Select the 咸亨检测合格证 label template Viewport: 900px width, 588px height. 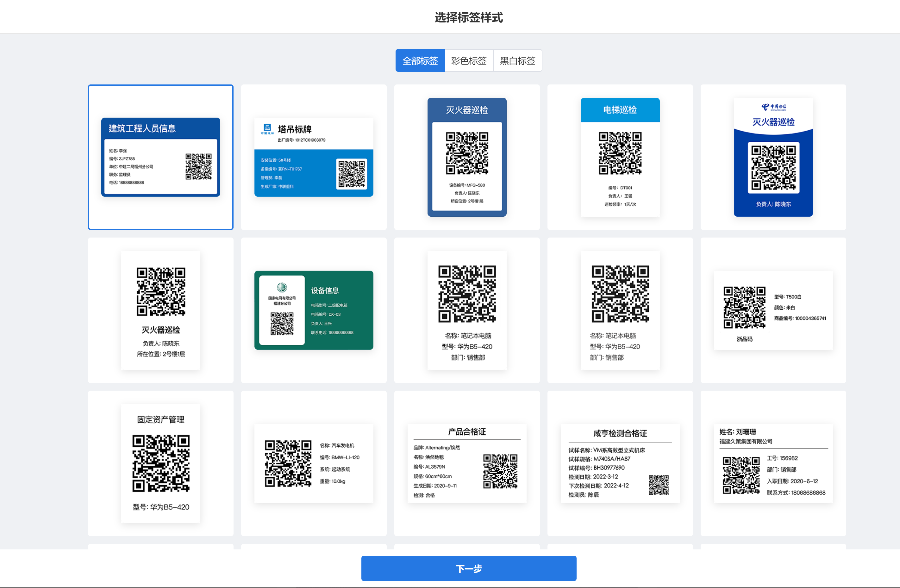tap(620, 463)
